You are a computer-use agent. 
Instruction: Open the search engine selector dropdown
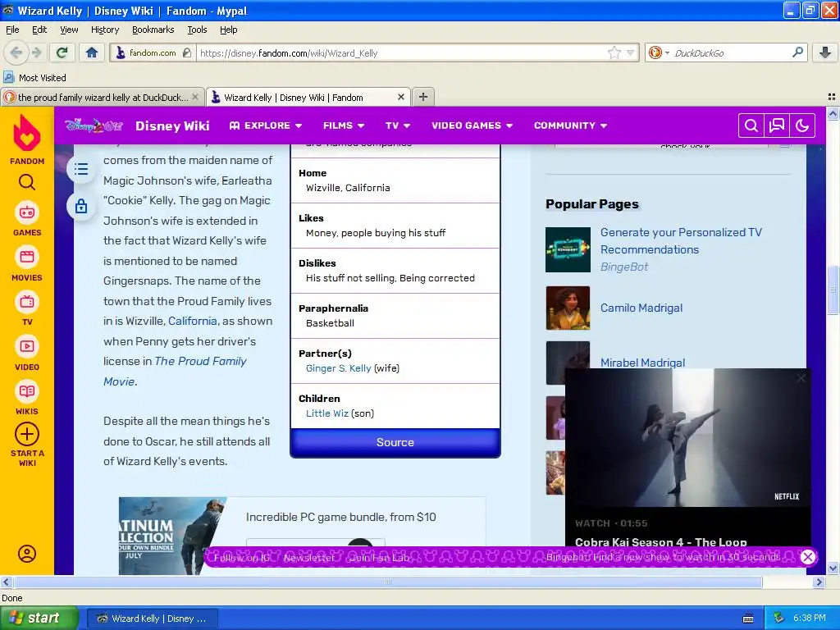[659, 52]
